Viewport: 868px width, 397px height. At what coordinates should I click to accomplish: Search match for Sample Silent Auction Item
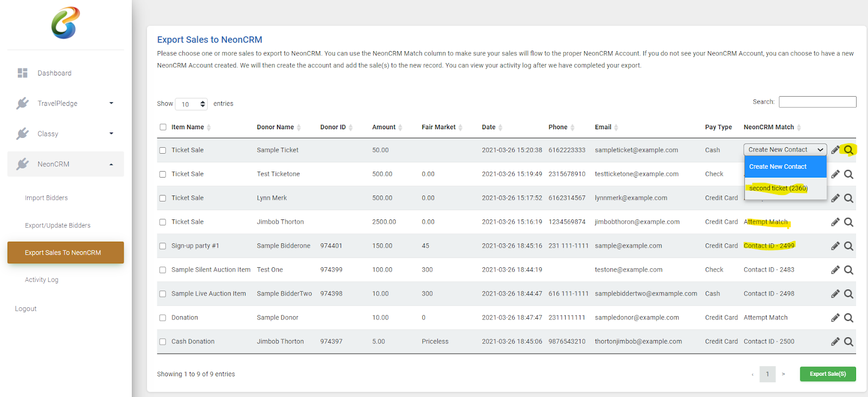tap(849, 270)
